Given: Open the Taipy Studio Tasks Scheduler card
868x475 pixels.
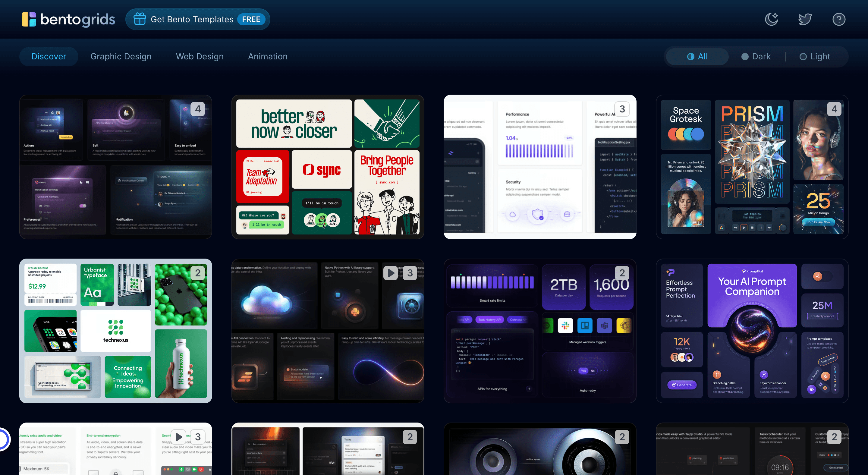Looking at the screenshot, I should point(752,449).
